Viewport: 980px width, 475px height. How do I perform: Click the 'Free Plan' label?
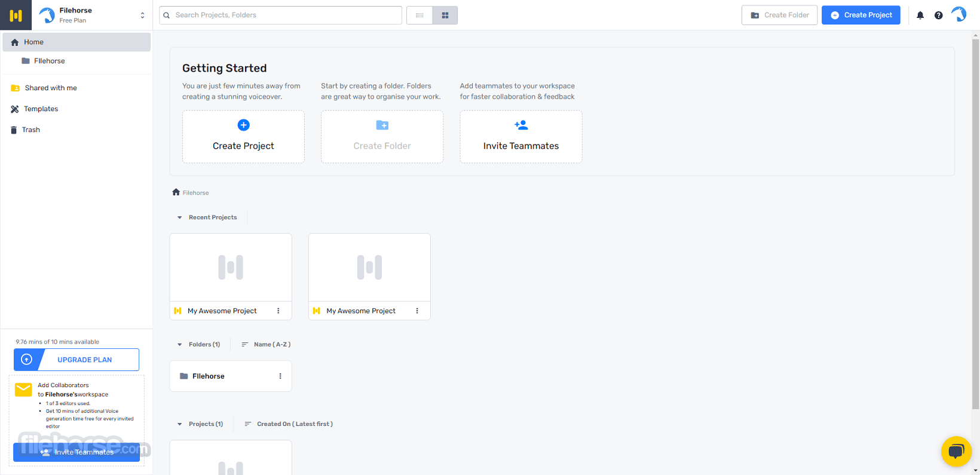(x=73, y=20)
